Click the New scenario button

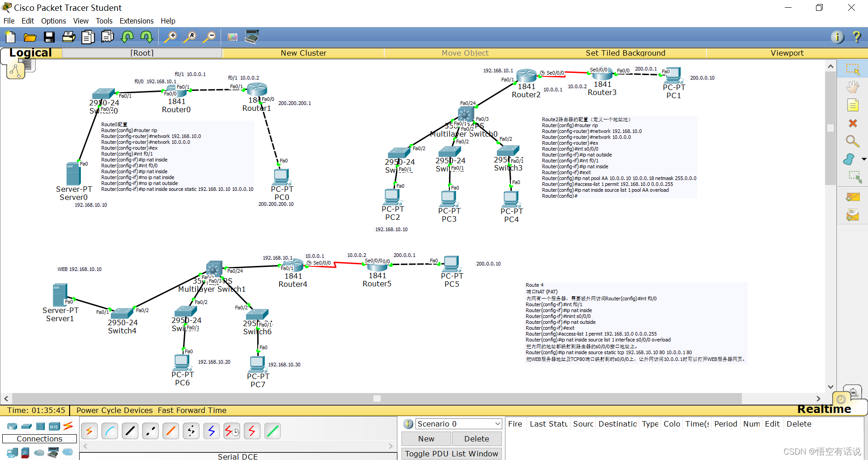(425, 438)
